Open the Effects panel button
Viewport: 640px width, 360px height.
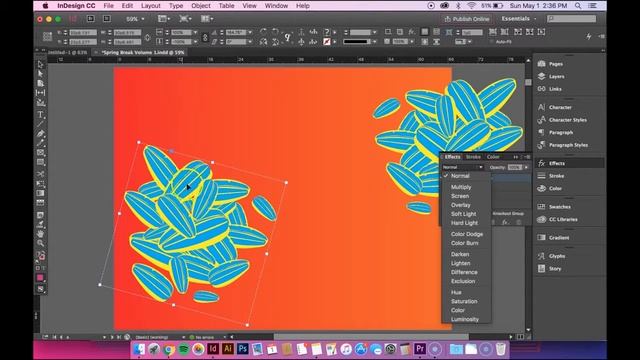570,163
